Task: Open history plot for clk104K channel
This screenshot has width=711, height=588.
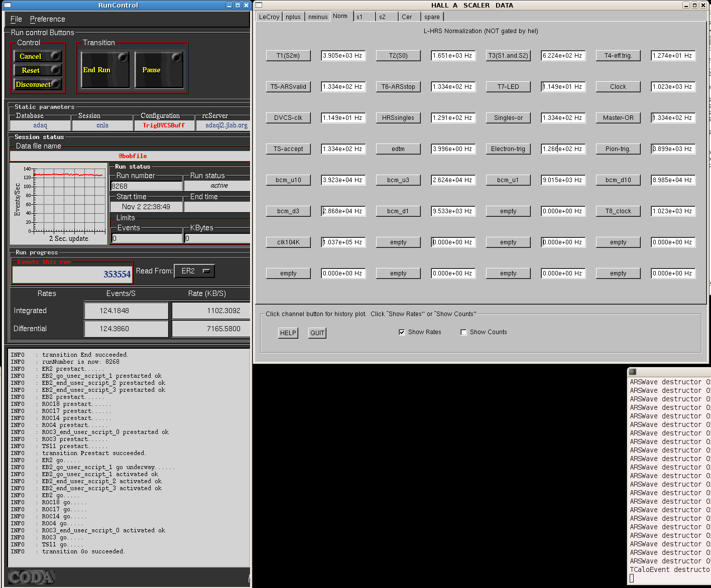Action: [288, 242]
